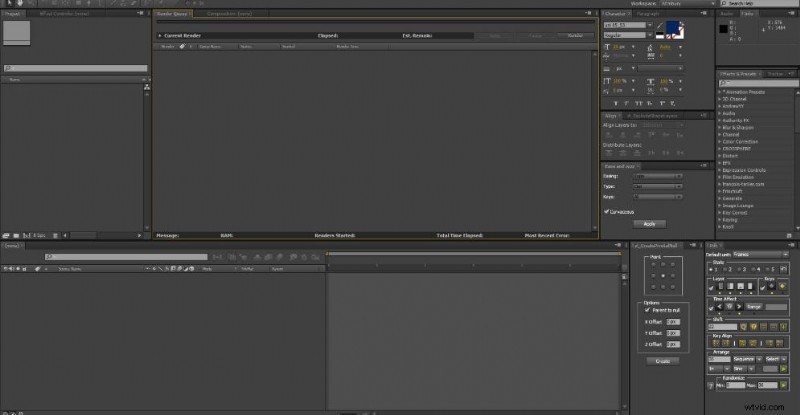800x415 pixels.
Task: Toggle the Parent to null checkbox
Action: coord(648,310)
